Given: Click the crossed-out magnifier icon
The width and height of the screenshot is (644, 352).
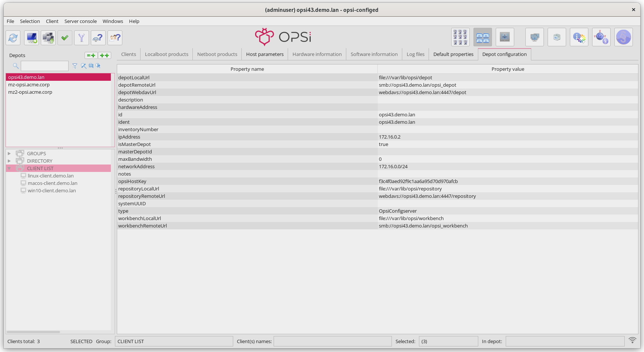Looking at the screenshot, I should [84, 66].
